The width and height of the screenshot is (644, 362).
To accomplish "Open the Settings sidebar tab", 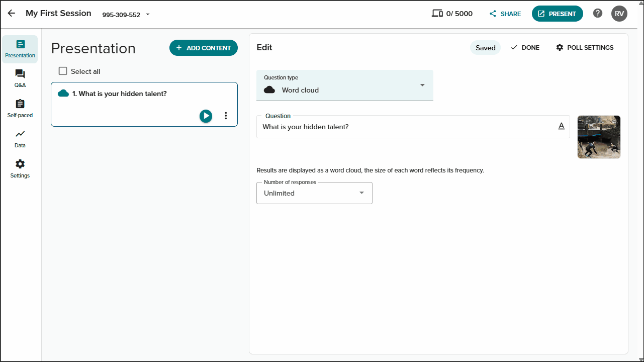I will coord(20,169).
